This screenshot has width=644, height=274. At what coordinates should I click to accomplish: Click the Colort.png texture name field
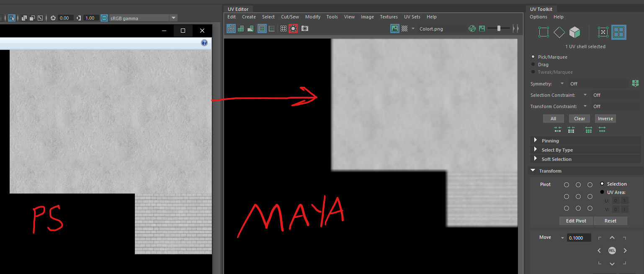[441, 29]
